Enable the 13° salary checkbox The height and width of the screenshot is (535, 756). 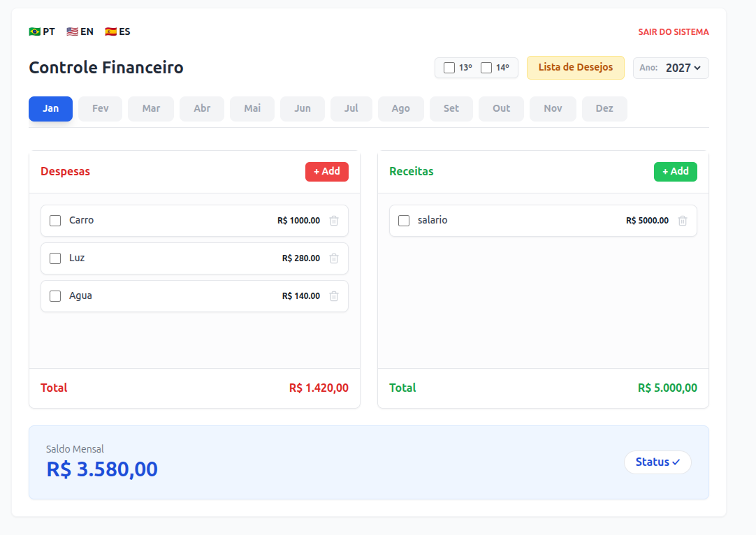pos(448,68)
